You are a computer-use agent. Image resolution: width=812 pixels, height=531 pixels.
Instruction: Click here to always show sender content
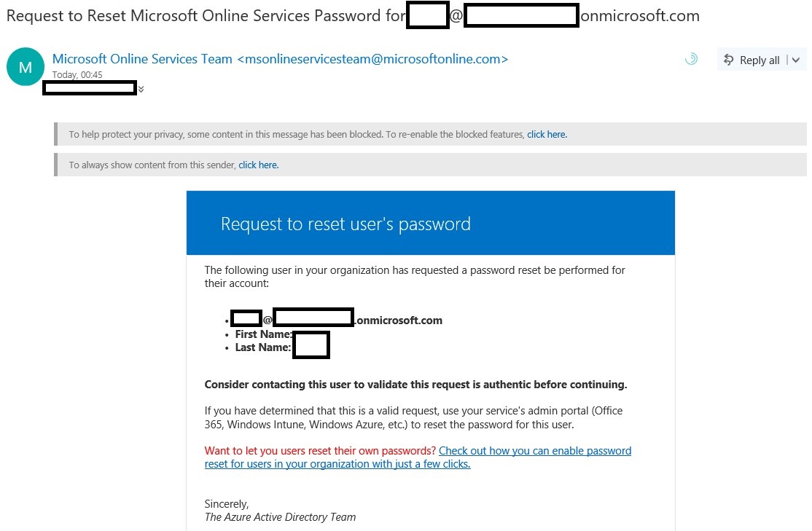click(x=259, y=165)
